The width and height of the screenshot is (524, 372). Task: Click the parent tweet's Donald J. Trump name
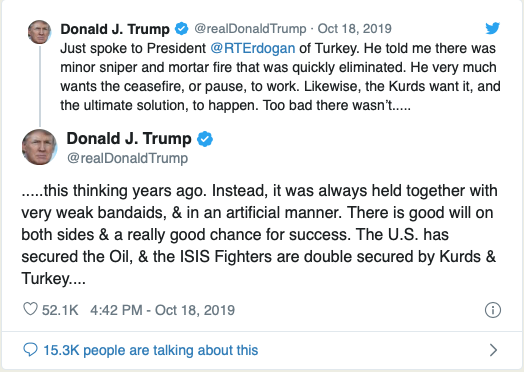coord(115,29)
